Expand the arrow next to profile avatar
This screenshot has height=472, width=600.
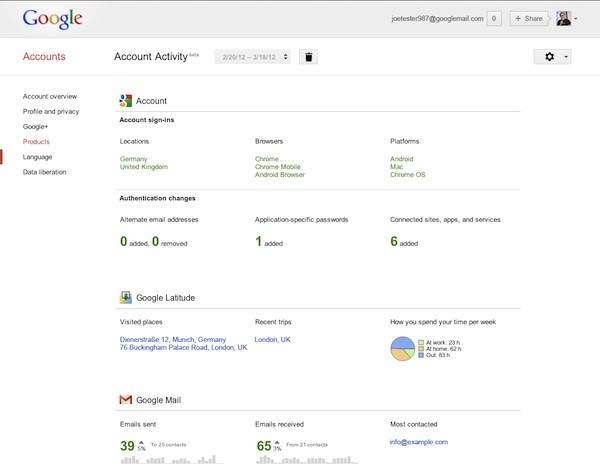tap(576, 18)
